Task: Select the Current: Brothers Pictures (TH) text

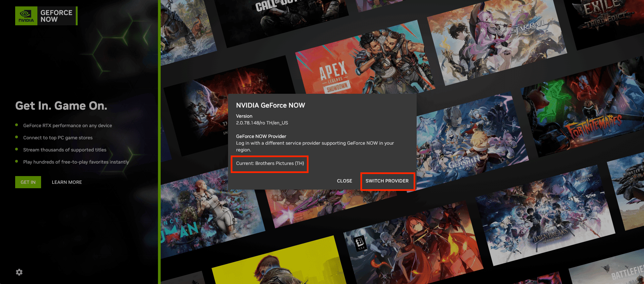Action: pos(270,164)
